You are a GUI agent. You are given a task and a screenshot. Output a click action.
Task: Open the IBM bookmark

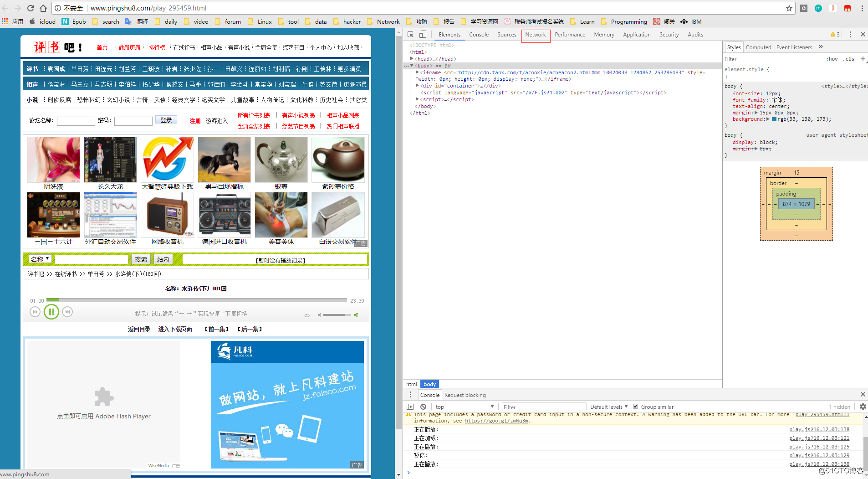(x=691, y=21)
